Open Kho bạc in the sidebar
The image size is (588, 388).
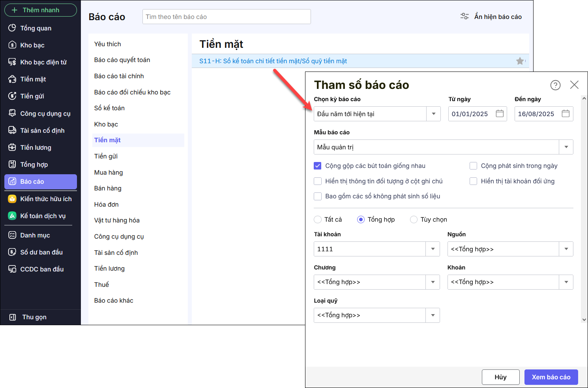coord(32,45)
